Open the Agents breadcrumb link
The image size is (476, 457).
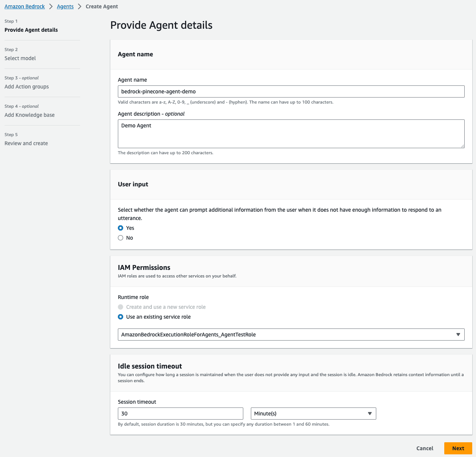[65, 6]
